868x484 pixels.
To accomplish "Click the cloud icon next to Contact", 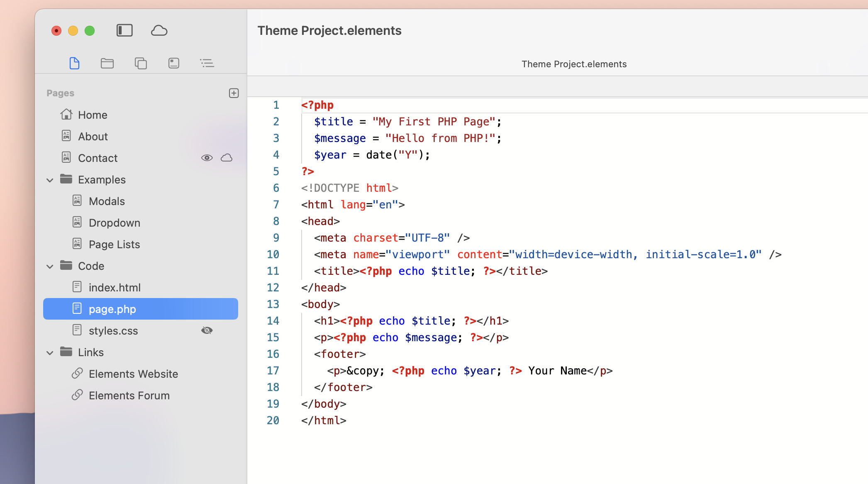I will click(227, 158).
